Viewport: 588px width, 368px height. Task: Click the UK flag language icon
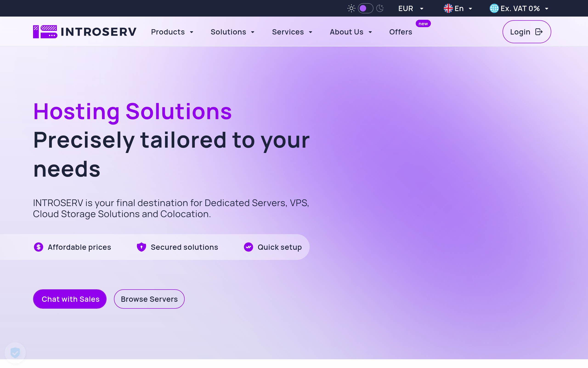448,9
